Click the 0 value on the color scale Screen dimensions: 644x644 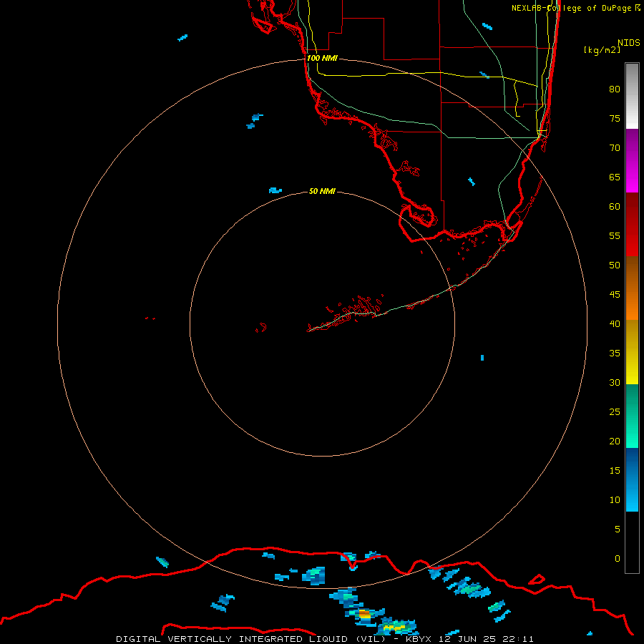click(x=618, y=559)
